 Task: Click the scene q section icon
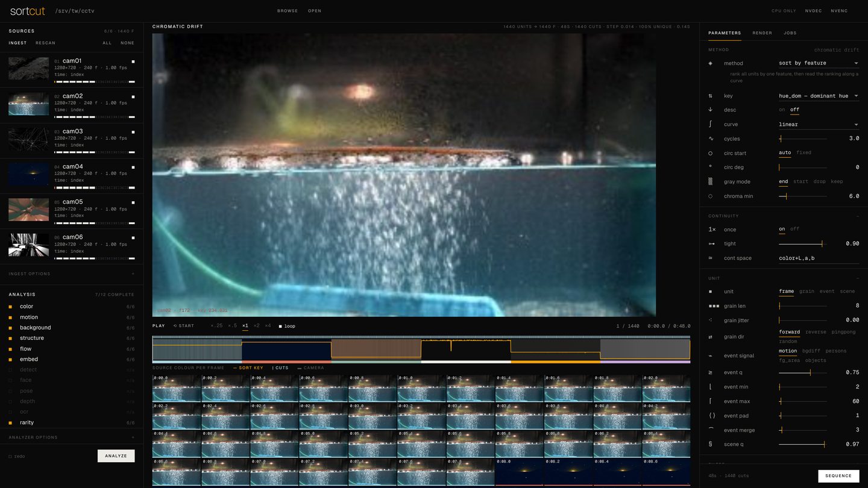710,445
